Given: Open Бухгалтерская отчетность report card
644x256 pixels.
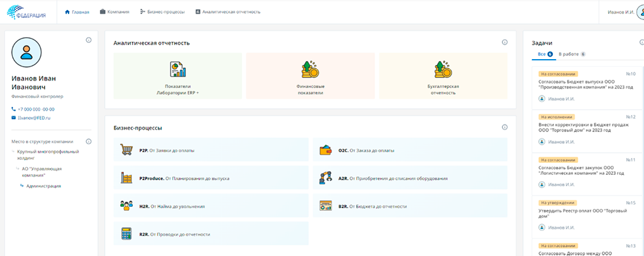Looking at the screenshot, I should pos(443,75).
